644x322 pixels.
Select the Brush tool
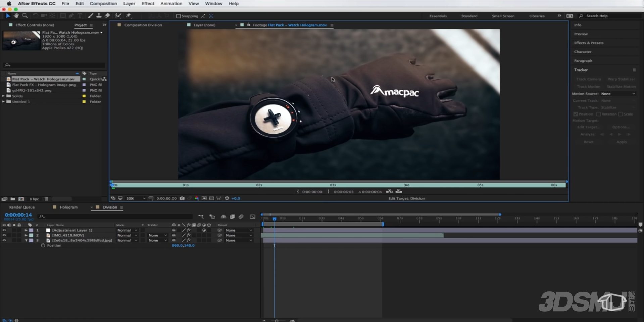90,16
